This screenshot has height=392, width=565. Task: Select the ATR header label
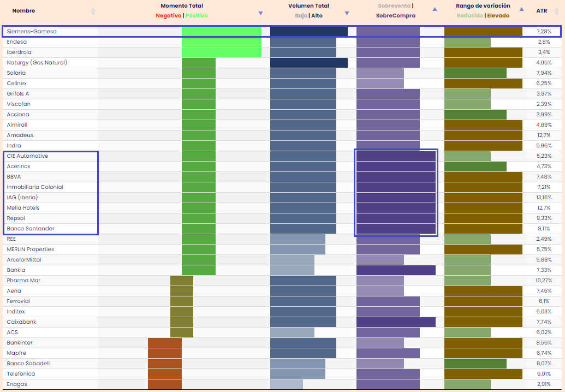click(542, 10)
